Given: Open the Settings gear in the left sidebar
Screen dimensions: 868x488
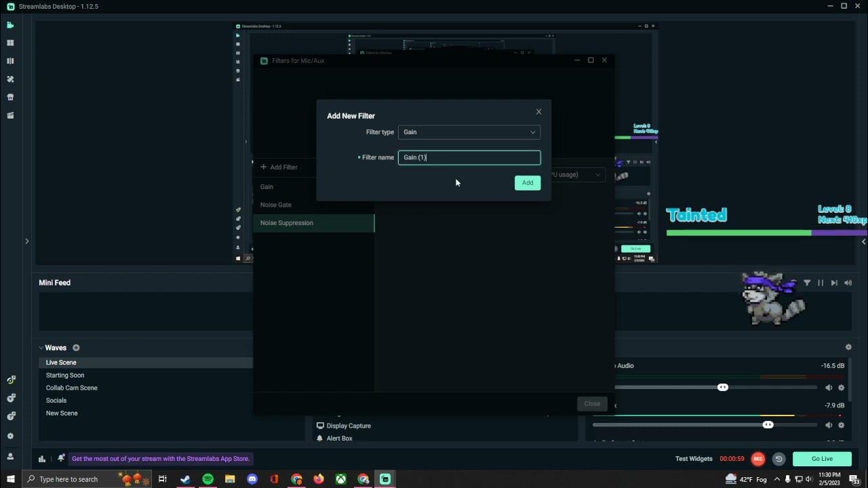Looking at the screenshot, I should 10,436.
